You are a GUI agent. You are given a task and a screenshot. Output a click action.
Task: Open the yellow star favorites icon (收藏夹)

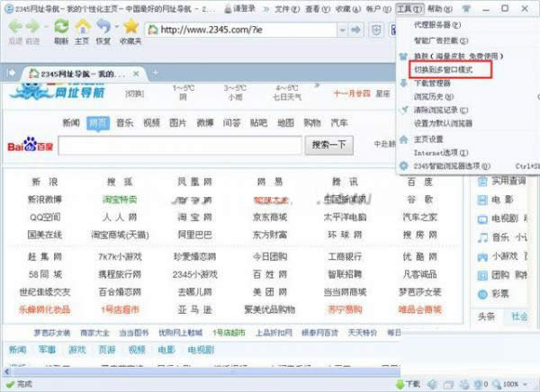130,26
